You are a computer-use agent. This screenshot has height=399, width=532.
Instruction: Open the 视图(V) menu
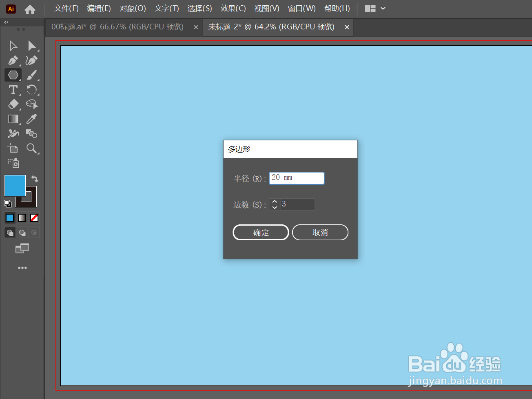click(267, 9)
